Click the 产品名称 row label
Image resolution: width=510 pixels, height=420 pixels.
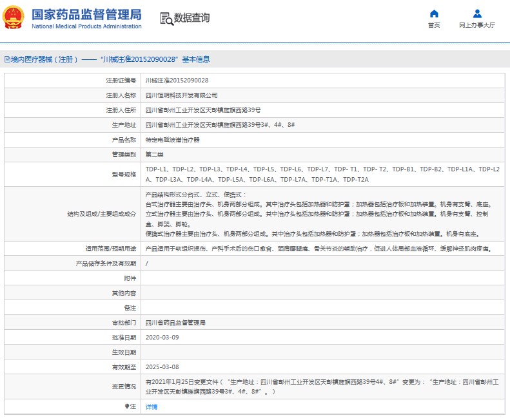(x=124, y=140)
